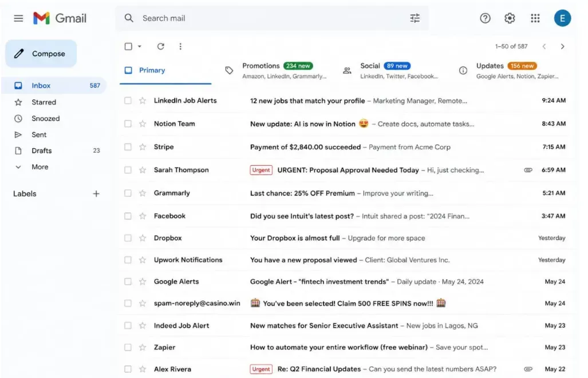Star the Stripe payment email

click(143, 147)
